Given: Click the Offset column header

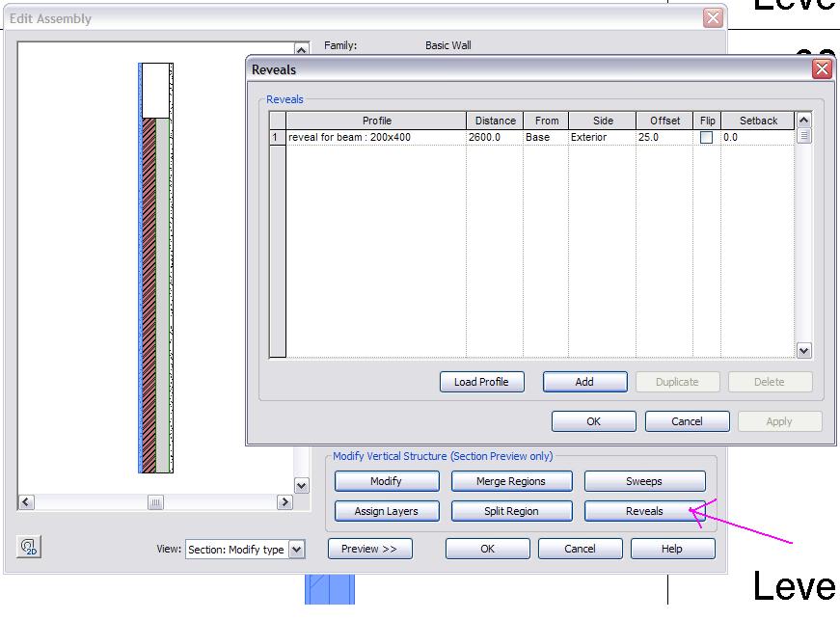Looking at the screenshot, I should [x=664, y=121].
